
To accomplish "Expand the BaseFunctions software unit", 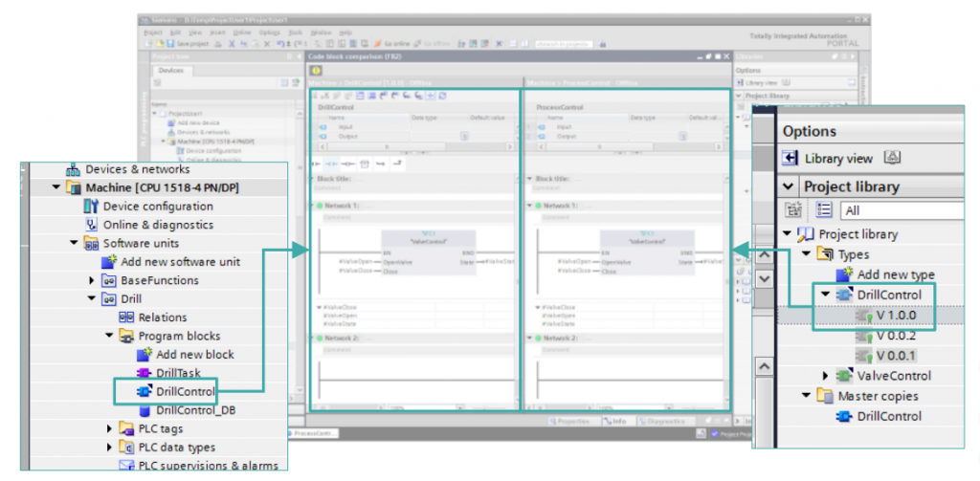I will pyautogui.click(x=92, y=280).
